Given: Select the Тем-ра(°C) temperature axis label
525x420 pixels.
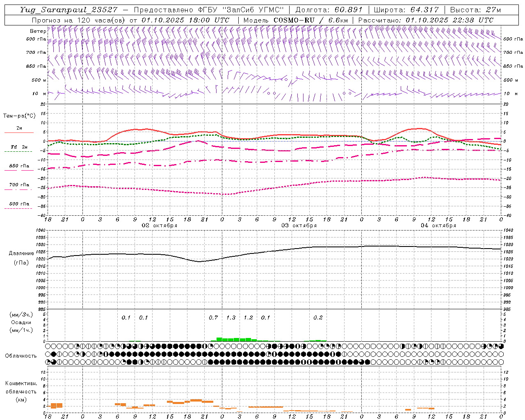Looking at the screenshot, I should point(19,116).
